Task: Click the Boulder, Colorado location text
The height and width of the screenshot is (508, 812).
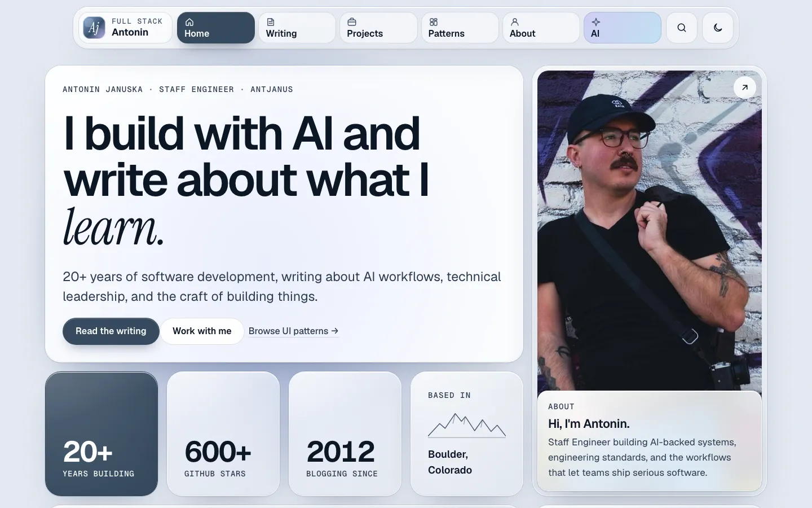Action: (x=450, y=462)
